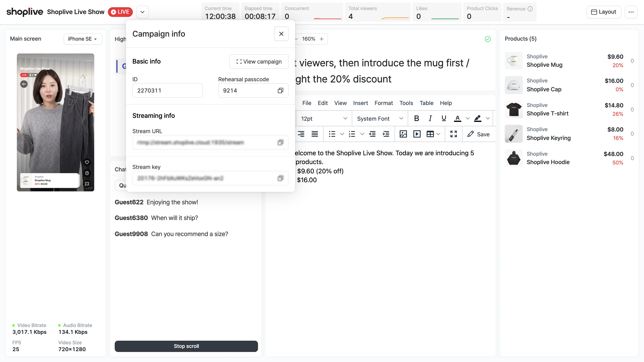Select the iPhone SE device dropdown
Screen dimensions: 644x362
pyautogui.click(x=83, y=39)
